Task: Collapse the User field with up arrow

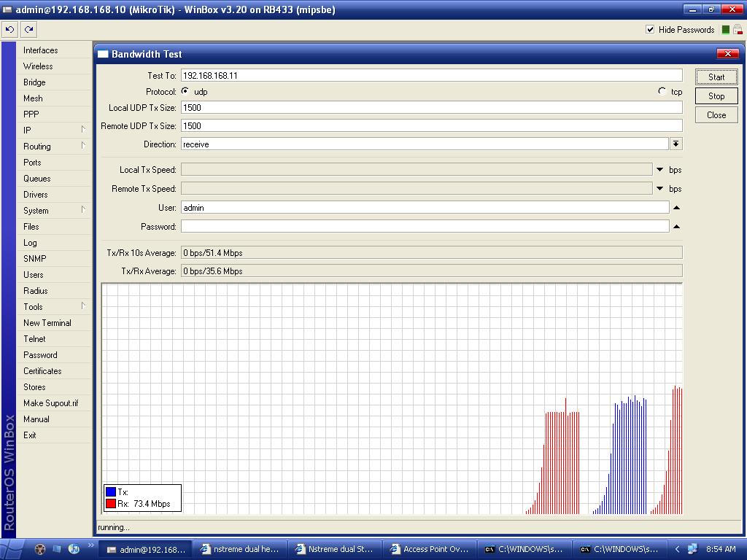Action: click(x=676, y=208)
